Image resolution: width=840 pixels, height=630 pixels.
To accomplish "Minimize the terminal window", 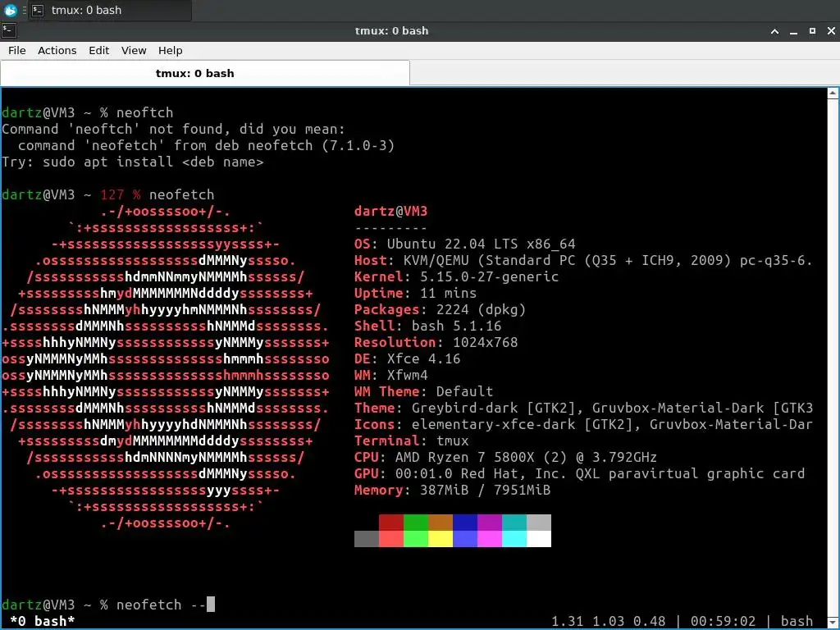I will [793, 31].
